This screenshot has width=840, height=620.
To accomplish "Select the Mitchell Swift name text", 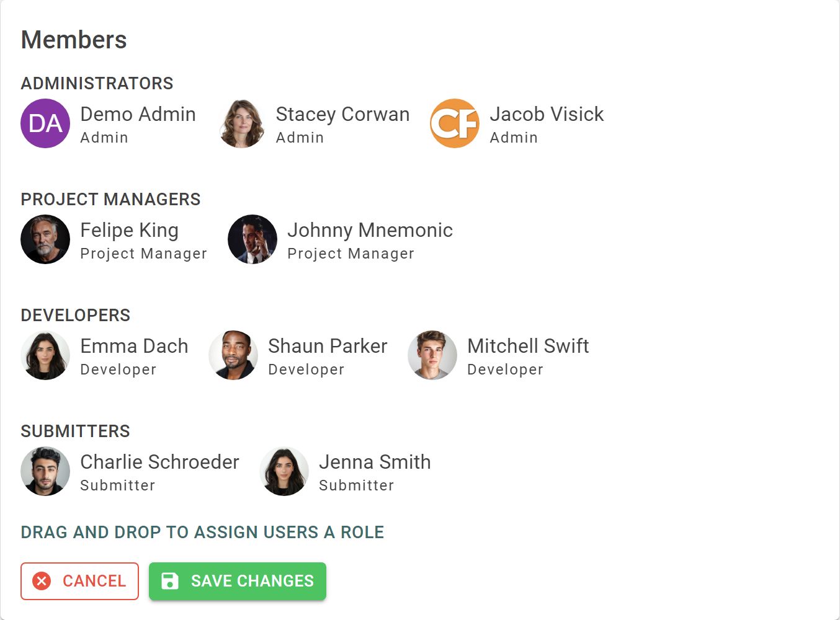I will [x=528, y=346].
